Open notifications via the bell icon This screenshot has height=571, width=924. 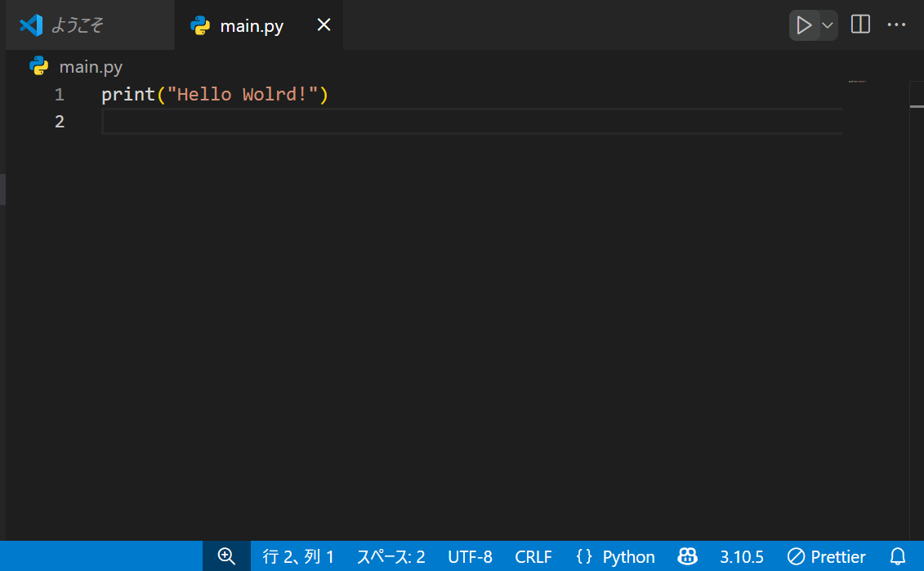coord(898,556)
